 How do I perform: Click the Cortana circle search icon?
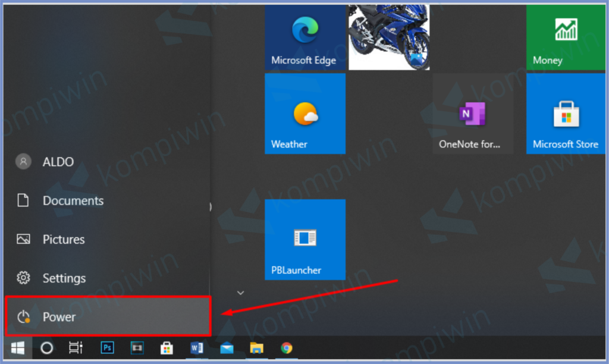(46, 348)
